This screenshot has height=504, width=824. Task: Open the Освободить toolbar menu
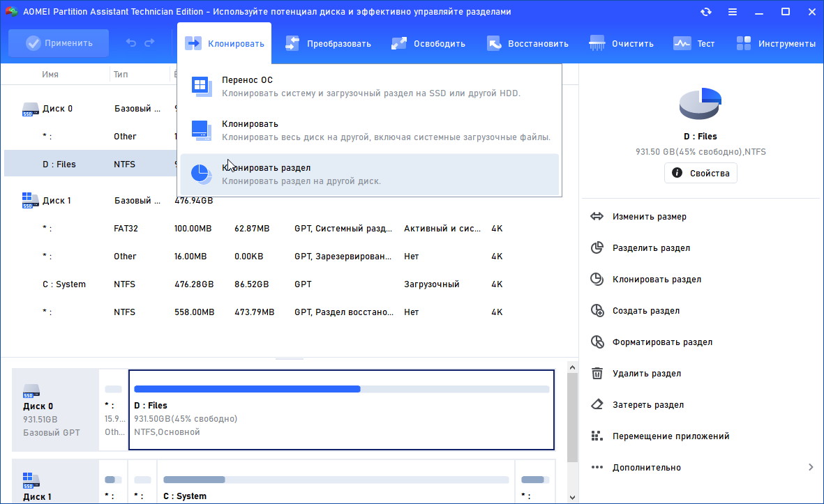[x=428, y=44]
